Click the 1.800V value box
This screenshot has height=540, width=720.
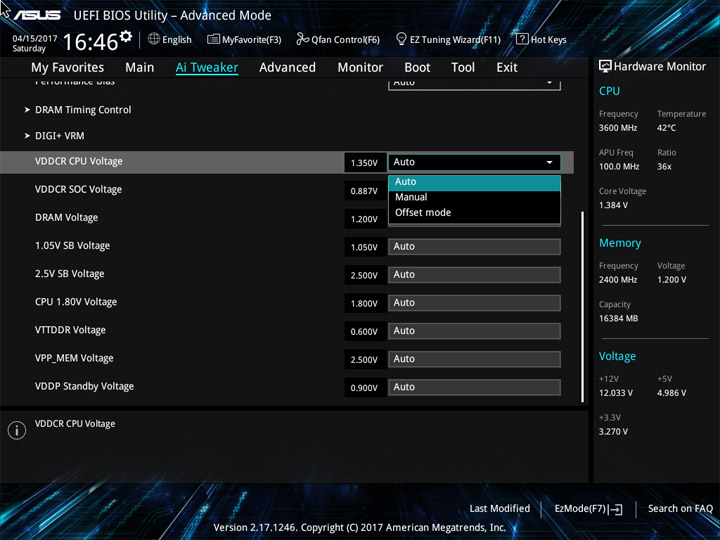[365, 304]
